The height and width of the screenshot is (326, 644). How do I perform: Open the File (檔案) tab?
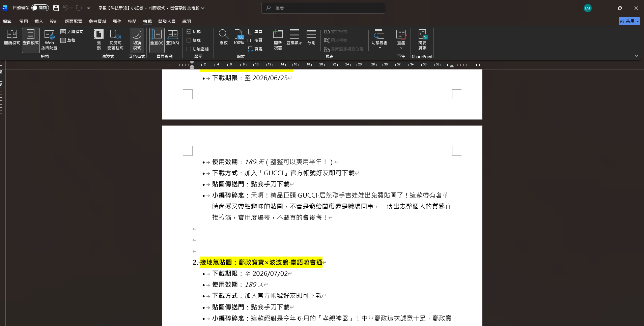(7, 21)
